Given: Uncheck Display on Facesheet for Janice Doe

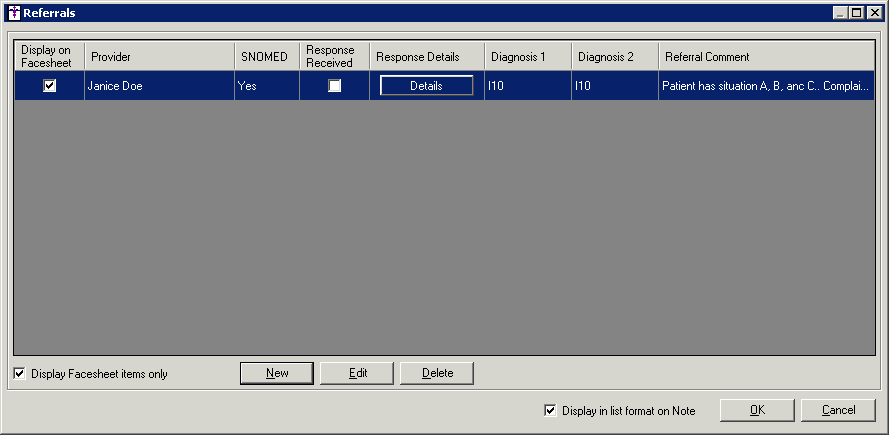Looking at the screenshot, I should pos(49,86).
